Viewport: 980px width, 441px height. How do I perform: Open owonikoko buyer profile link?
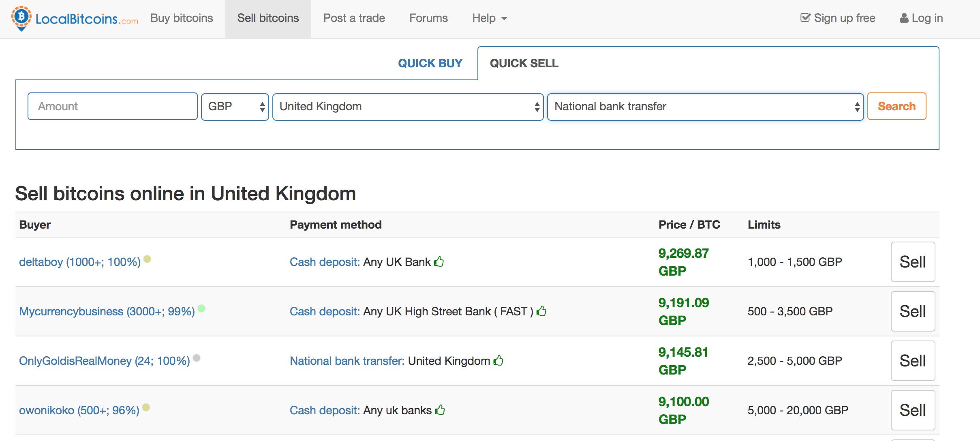tap(79, 410)
